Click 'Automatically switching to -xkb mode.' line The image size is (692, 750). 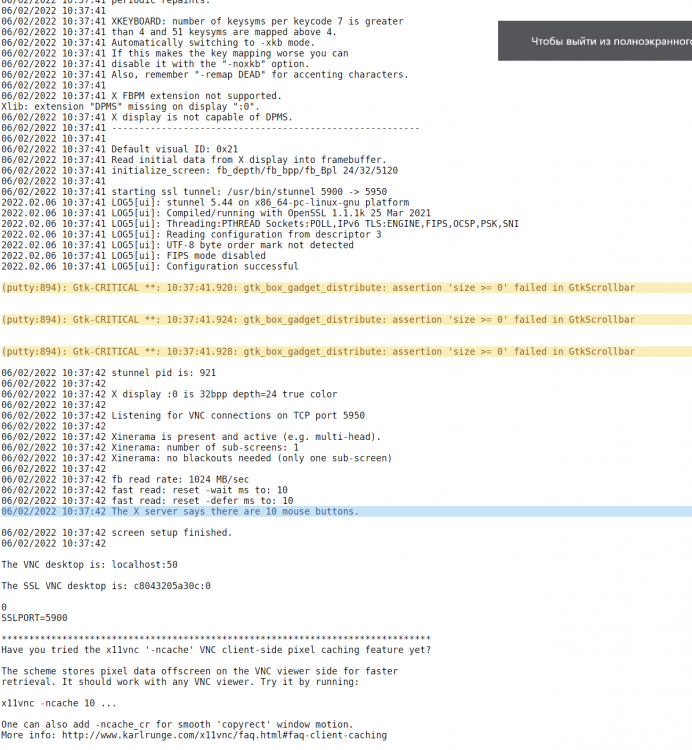(x=158, y=43)
